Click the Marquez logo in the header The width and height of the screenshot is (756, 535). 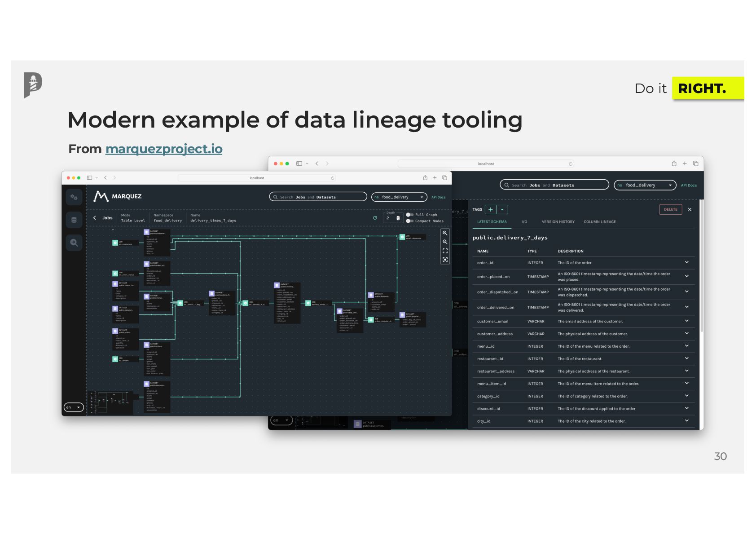(x=117, y=196)
